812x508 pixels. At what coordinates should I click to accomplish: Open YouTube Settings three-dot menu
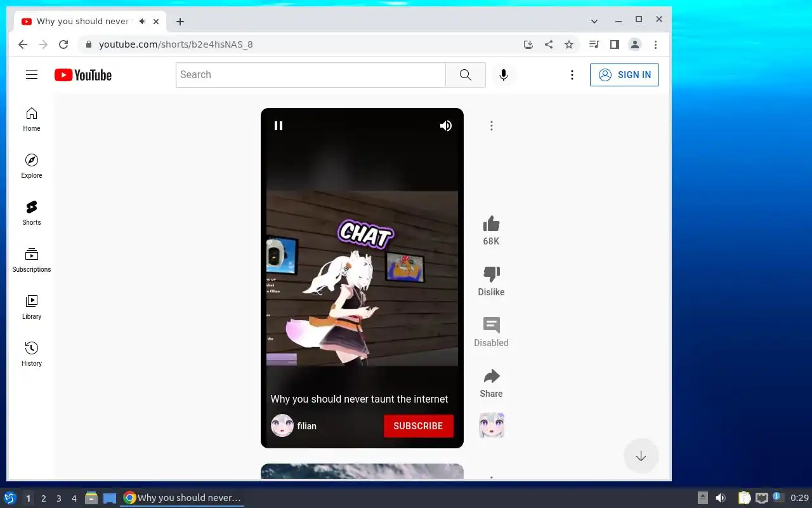coord(572,75)
